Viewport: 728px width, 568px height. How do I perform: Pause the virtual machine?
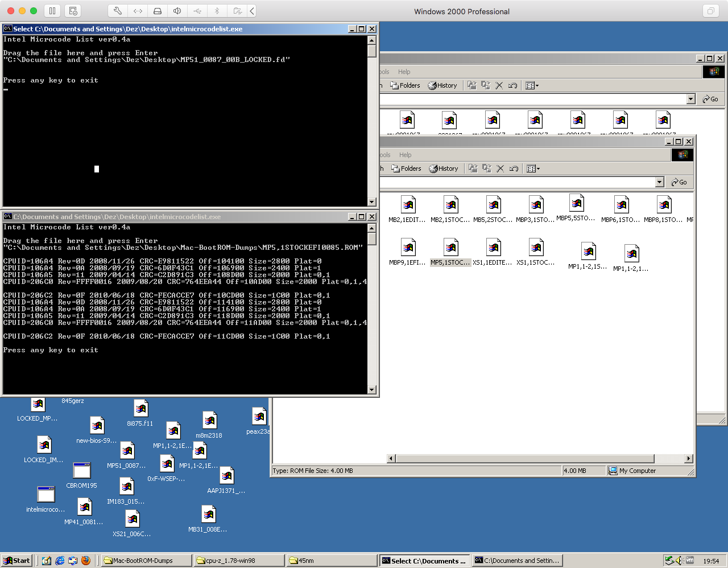[52, 11]
